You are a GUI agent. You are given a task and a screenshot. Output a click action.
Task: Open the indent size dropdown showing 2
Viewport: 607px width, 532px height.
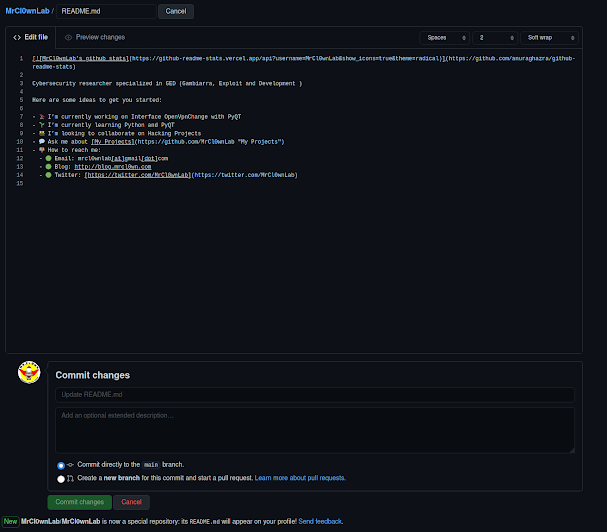coord(495,38)
